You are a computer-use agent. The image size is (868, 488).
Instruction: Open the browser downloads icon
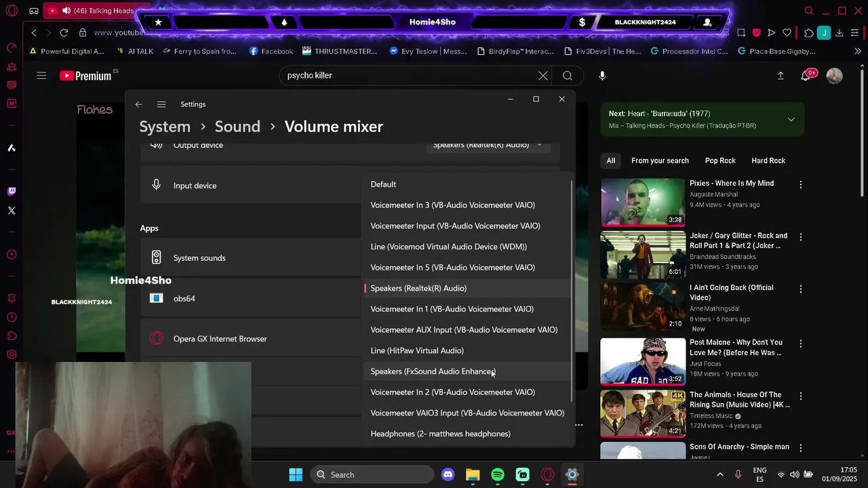839,33
